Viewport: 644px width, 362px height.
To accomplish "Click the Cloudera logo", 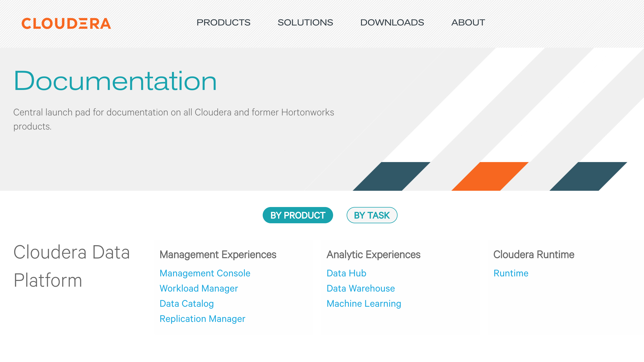I will click(66, 23).
